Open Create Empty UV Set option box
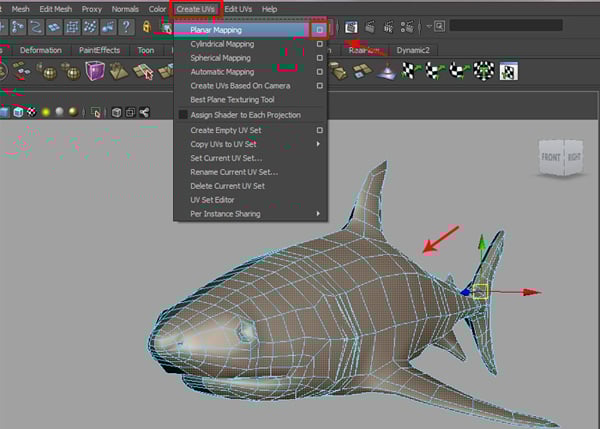600x429 pixels. click(320, 130)
